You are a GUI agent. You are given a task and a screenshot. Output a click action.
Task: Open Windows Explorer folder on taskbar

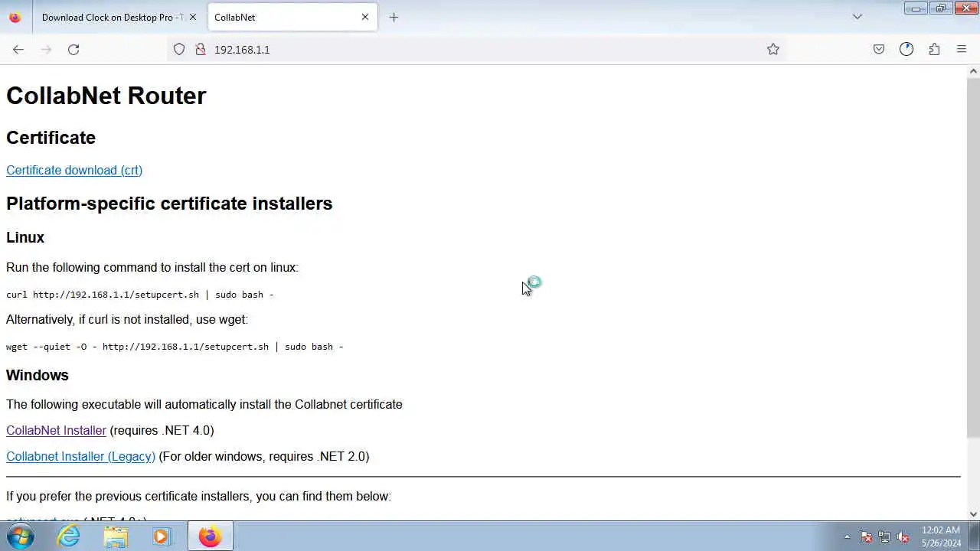[x=116, y=536]
